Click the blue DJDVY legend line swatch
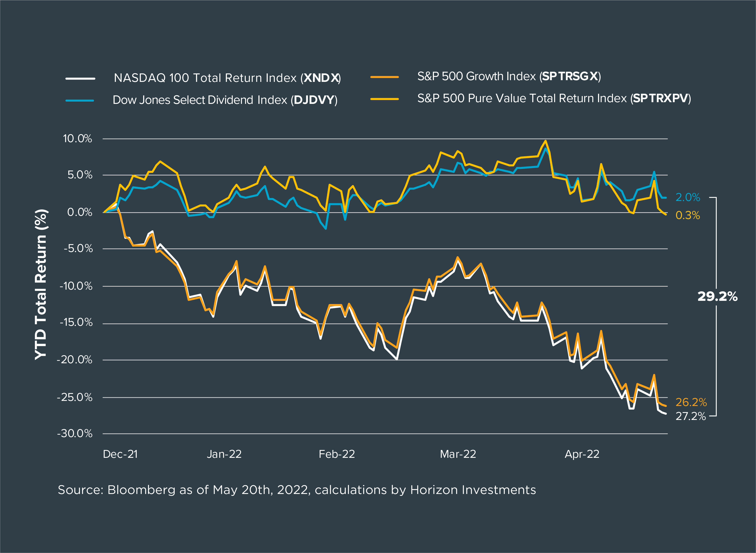756x553 pixels. pyautogui.click(x=80, y=100)
